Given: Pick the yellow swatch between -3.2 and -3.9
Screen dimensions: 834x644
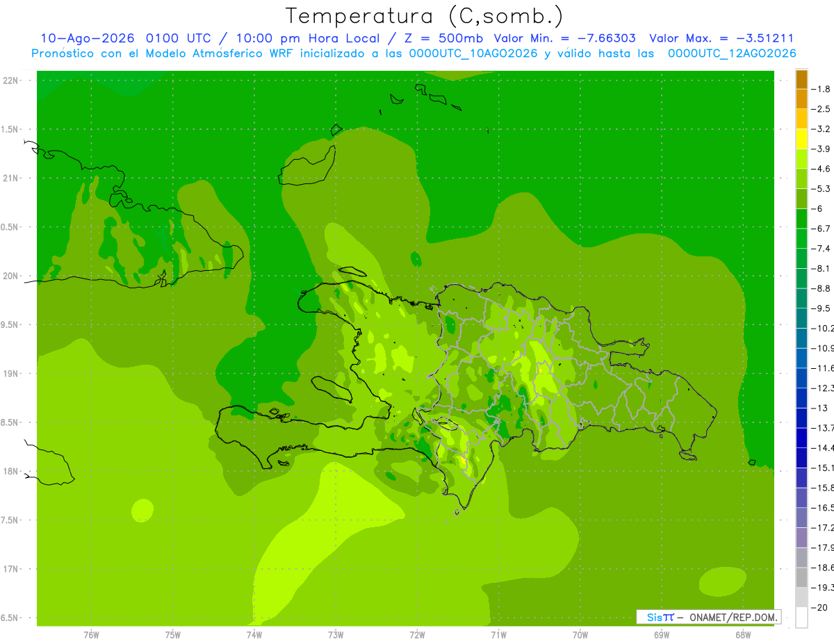Looking at the screenshot, I should click(x=801, y=139).
